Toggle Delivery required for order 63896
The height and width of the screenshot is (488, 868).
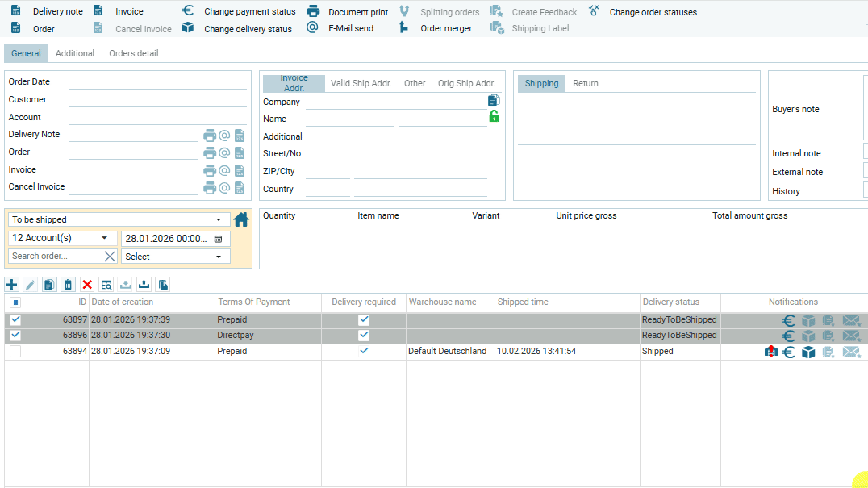[x=364, y=336]
